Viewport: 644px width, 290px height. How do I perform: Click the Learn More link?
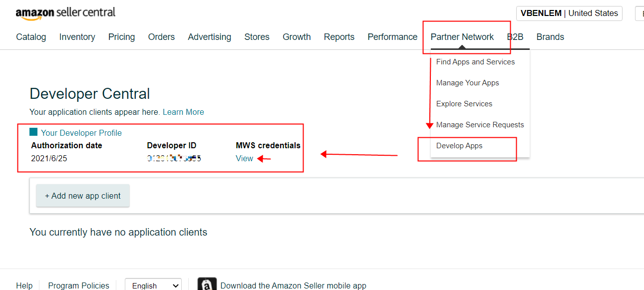point(183,112)
